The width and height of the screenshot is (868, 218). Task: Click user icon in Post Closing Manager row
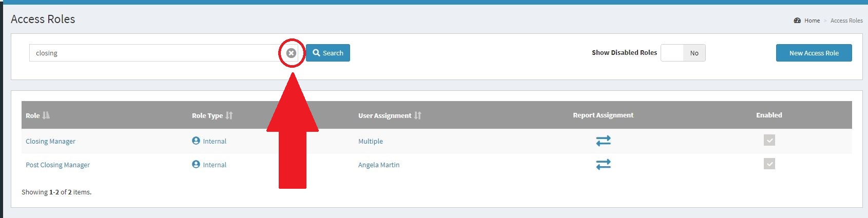point(196,164)
